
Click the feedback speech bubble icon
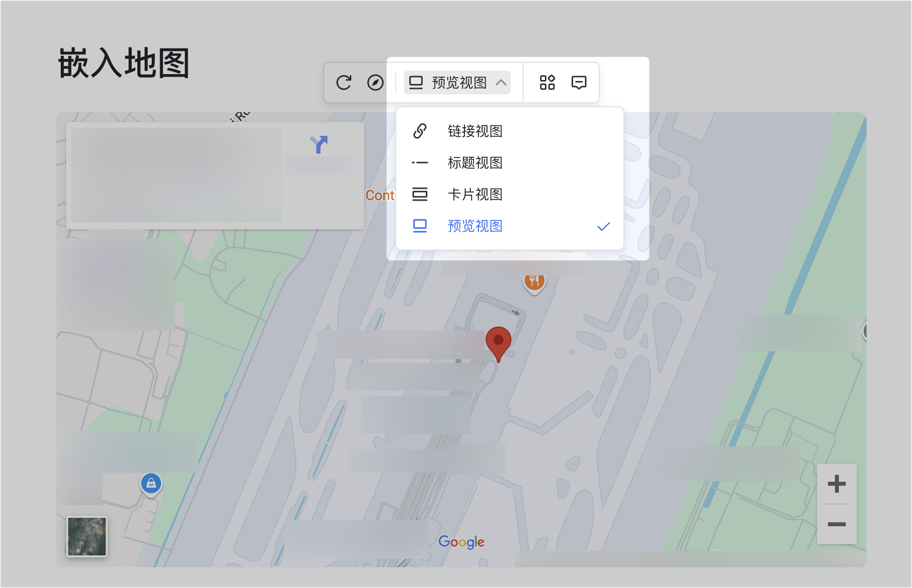pyautogui.click(x=578, y=83)
